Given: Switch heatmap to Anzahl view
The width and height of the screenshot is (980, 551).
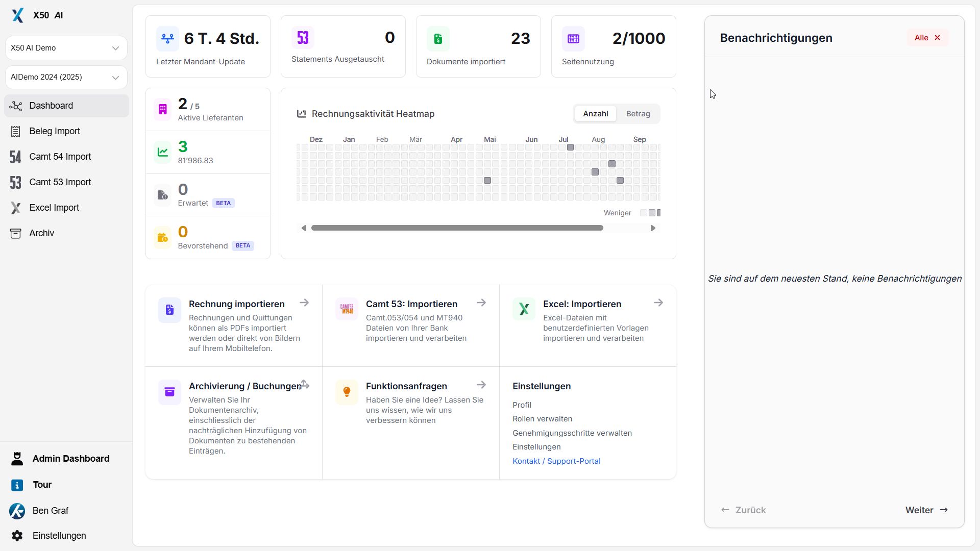Looking at the screenshot, I should pos(595,114).
